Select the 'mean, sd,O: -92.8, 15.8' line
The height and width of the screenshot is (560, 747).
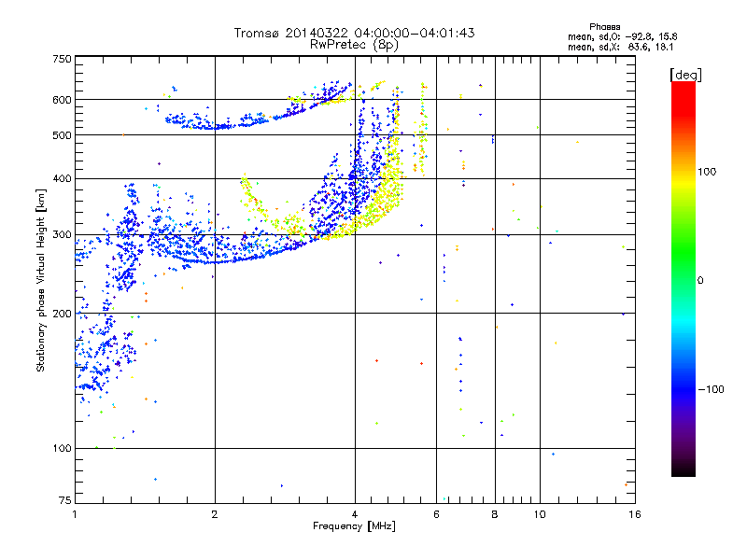[622, 36]
